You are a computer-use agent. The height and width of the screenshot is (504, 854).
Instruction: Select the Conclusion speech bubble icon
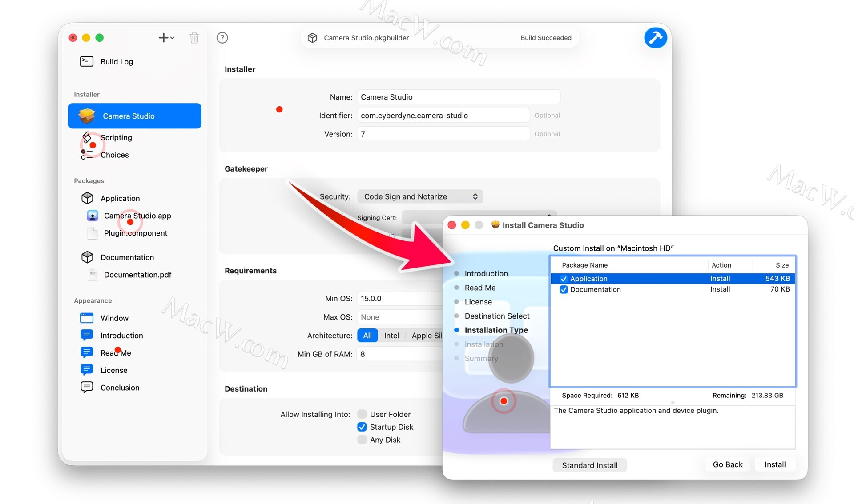click(87, 387)
